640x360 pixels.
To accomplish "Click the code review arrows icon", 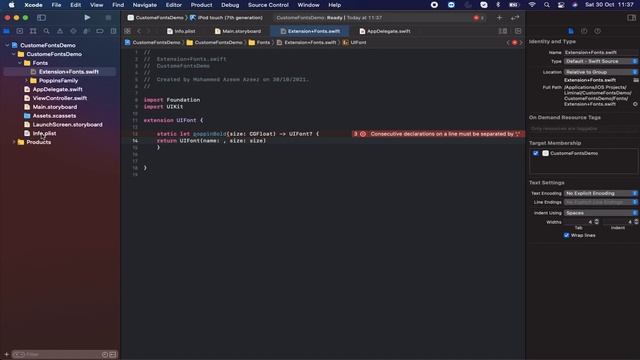I will pyautogui.click(x=515, y=18).
